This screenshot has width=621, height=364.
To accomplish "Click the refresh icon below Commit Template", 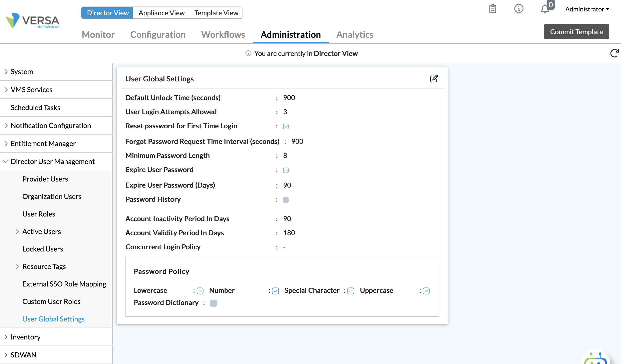I will [x=615, y=53].
